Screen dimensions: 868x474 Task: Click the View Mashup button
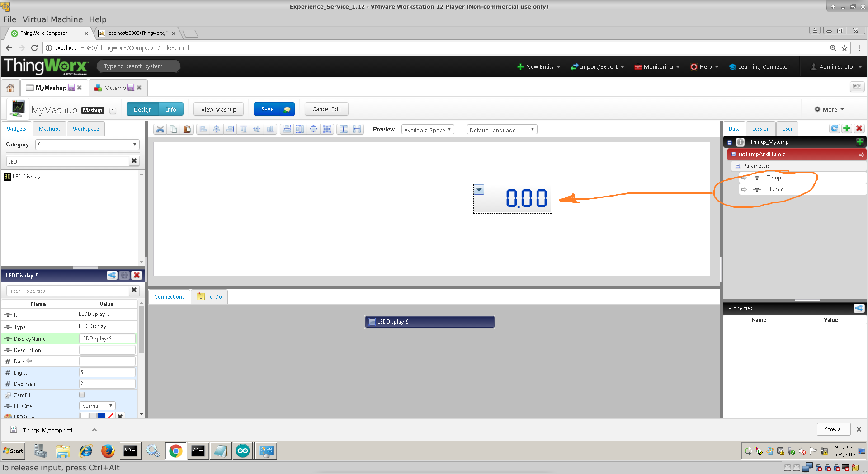218,109
